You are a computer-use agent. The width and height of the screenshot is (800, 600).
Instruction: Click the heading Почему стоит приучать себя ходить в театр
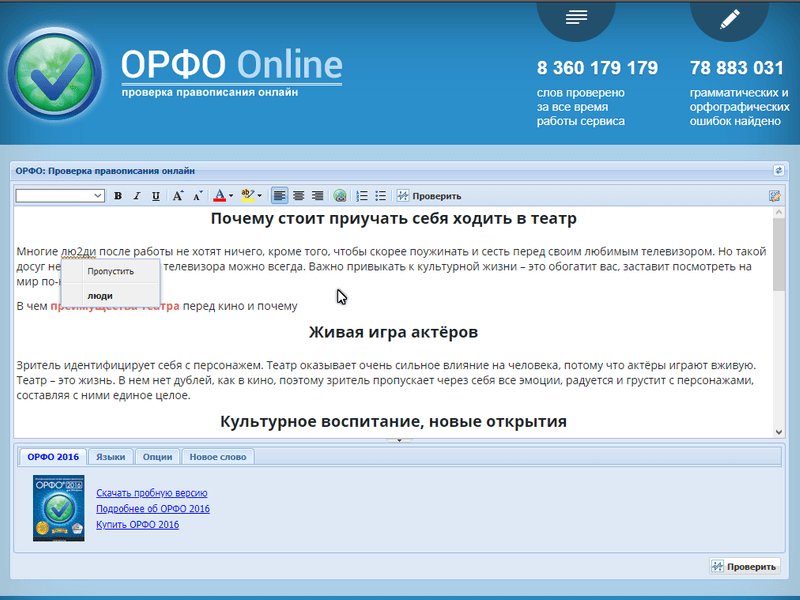pyautogui.click(x=393, y=218)
